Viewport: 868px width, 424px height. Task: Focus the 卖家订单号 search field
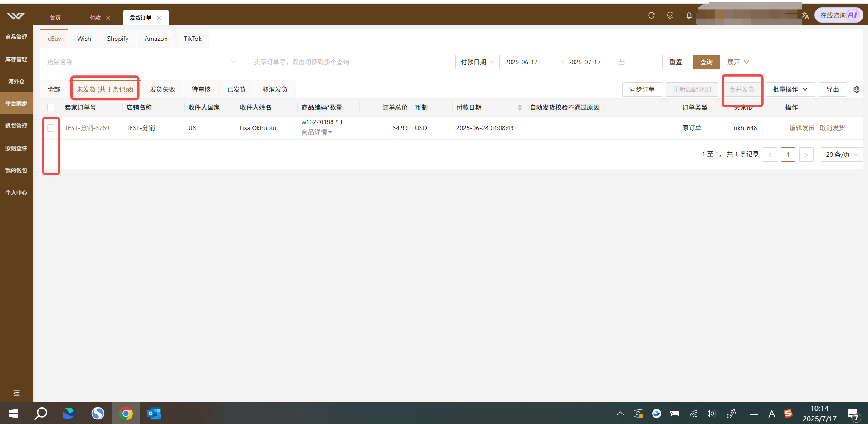coord(348,62)
